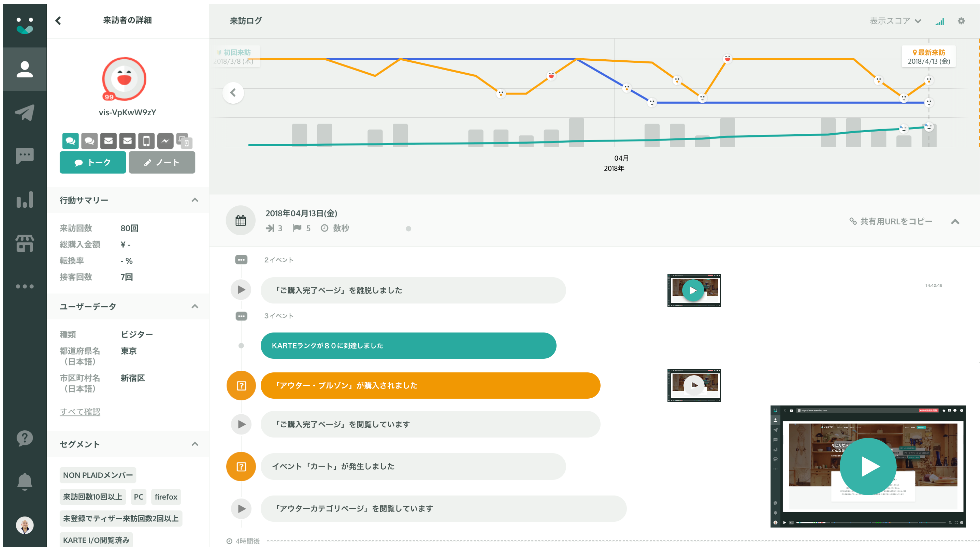The width and height of the screenshot is (980, 547).
Task: Open the 表示スコア dropdown
Action: pyautogui.click(x=895, y=21)
